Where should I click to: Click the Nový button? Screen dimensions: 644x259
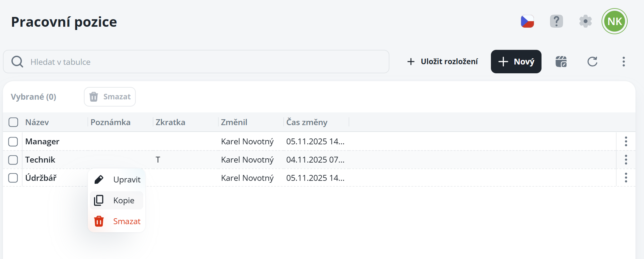(x=516, y=62)
